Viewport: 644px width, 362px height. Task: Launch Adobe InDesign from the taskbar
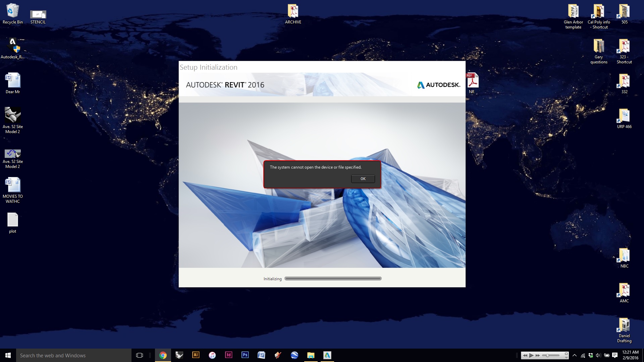[229, 355]
